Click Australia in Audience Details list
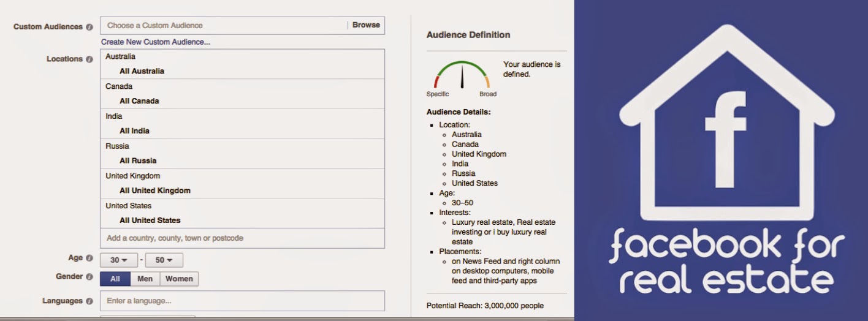 466,135
